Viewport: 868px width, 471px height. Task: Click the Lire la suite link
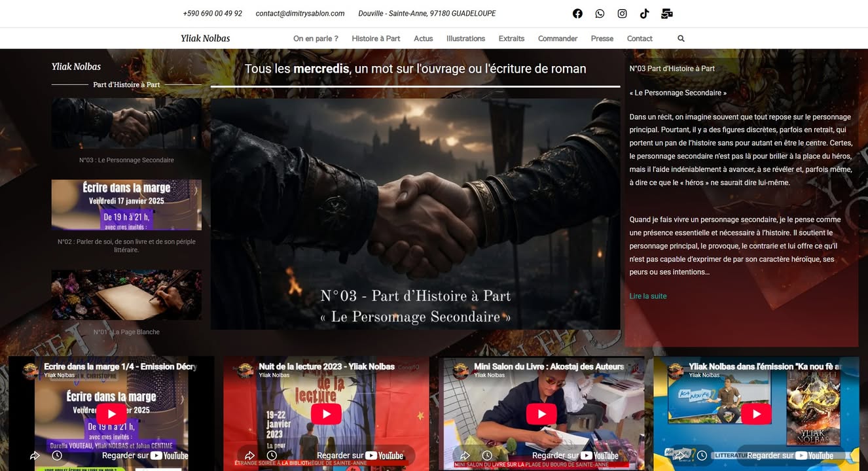point(648,296)
